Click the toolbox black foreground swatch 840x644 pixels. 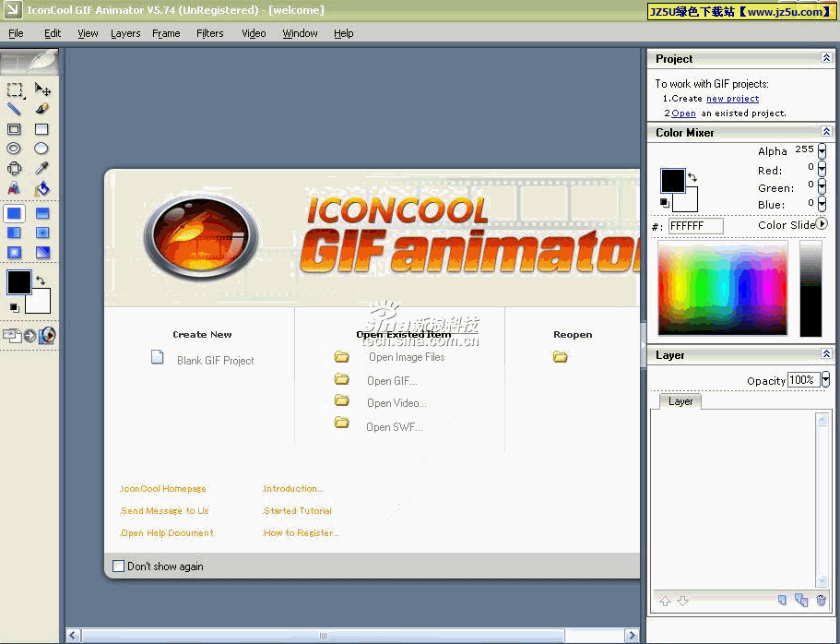[18, 282]
